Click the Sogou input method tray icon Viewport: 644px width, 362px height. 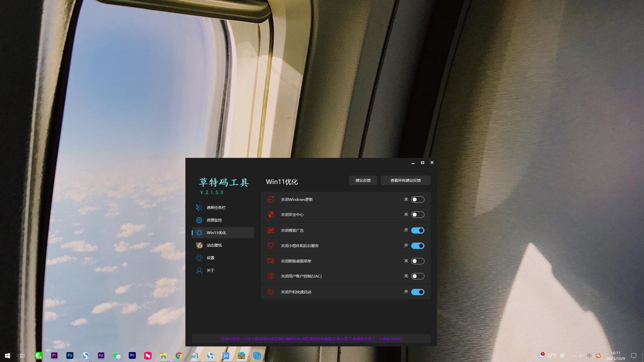coord(598,356)
